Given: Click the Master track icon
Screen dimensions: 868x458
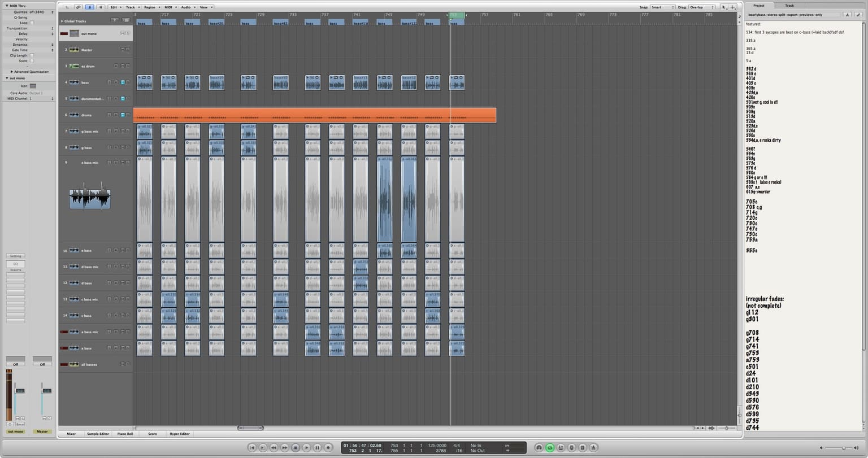Looking at the screenshot, I should point(74,50).
